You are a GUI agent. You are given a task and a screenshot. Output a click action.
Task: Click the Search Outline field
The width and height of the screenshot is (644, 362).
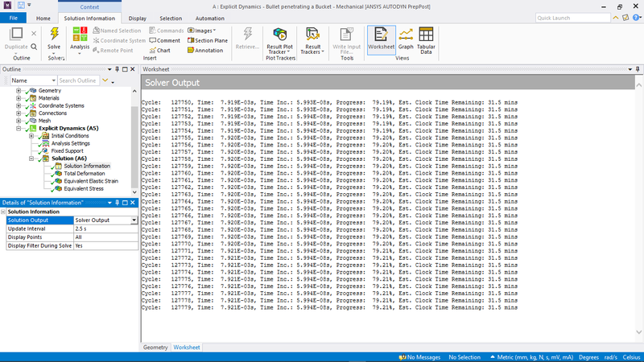(x=78, y=80)
